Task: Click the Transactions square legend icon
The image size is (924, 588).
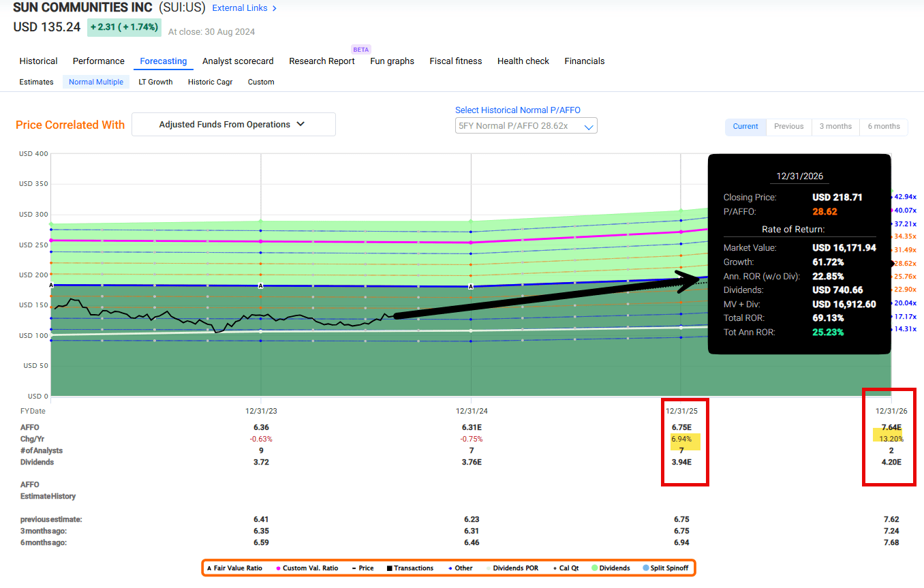Action: point(389,568)
